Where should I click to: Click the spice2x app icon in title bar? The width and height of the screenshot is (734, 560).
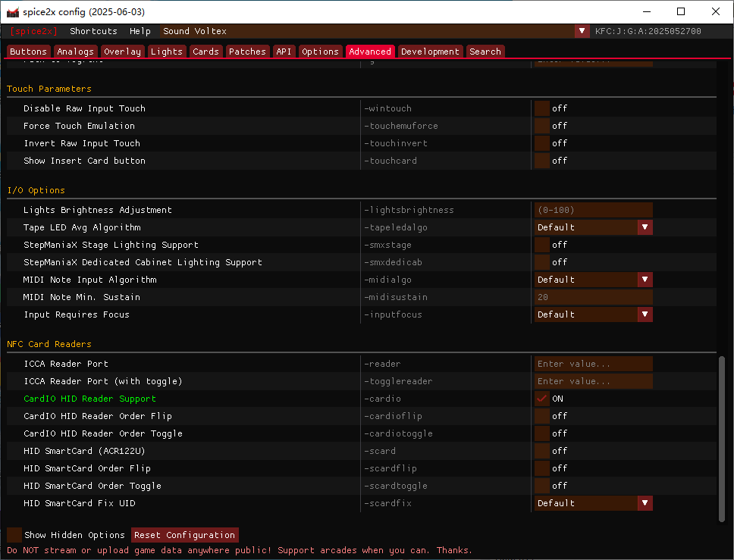[x=12, y=12]
